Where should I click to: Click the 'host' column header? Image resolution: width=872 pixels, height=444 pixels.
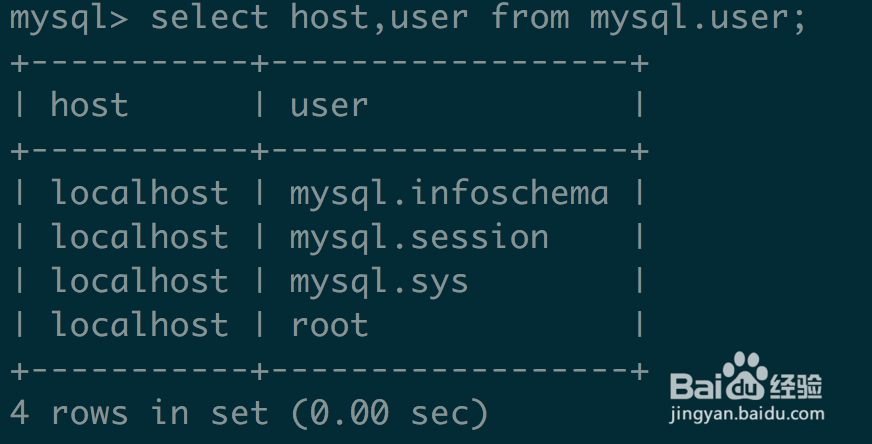(89, 104)
